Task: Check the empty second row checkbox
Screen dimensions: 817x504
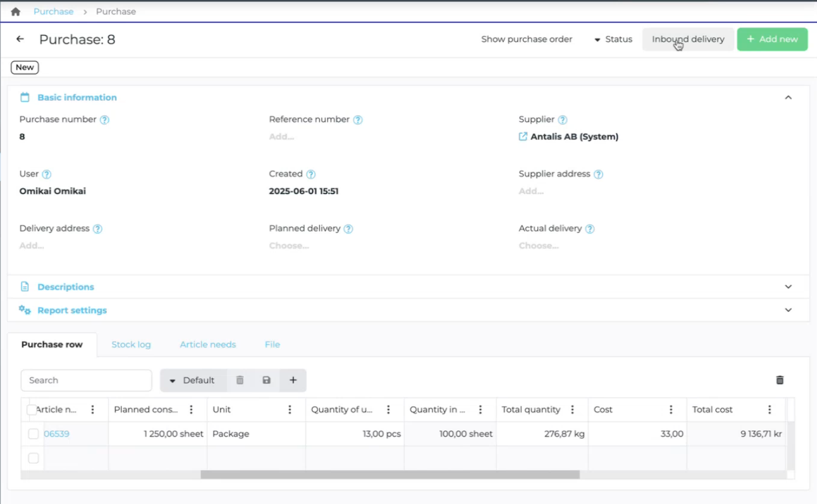Action: [33, 458]
